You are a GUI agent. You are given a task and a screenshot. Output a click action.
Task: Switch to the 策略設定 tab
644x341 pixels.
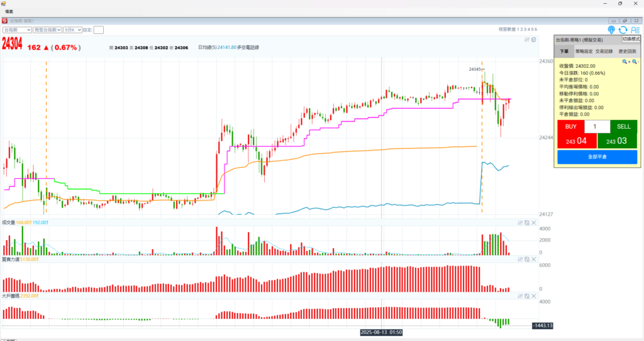584,51
